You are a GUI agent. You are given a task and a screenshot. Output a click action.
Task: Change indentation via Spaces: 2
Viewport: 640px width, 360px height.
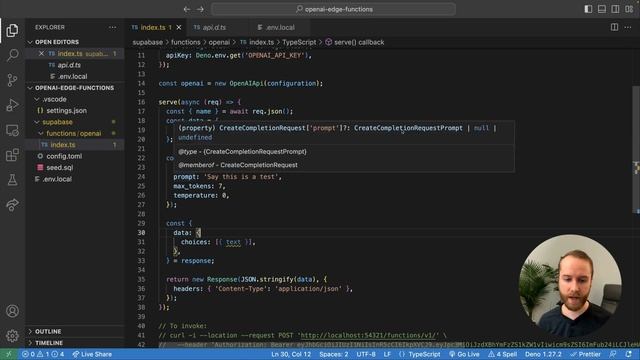click(334, 354)
